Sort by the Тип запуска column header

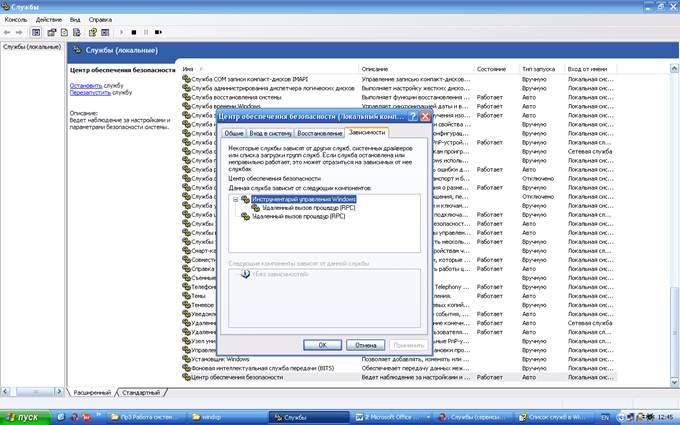point(542,69)
